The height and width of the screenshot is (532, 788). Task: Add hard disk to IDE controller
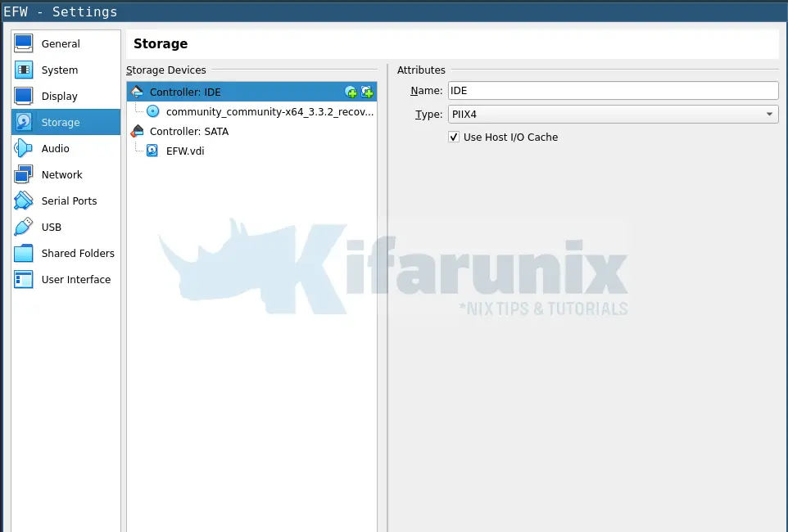point(367,92)
